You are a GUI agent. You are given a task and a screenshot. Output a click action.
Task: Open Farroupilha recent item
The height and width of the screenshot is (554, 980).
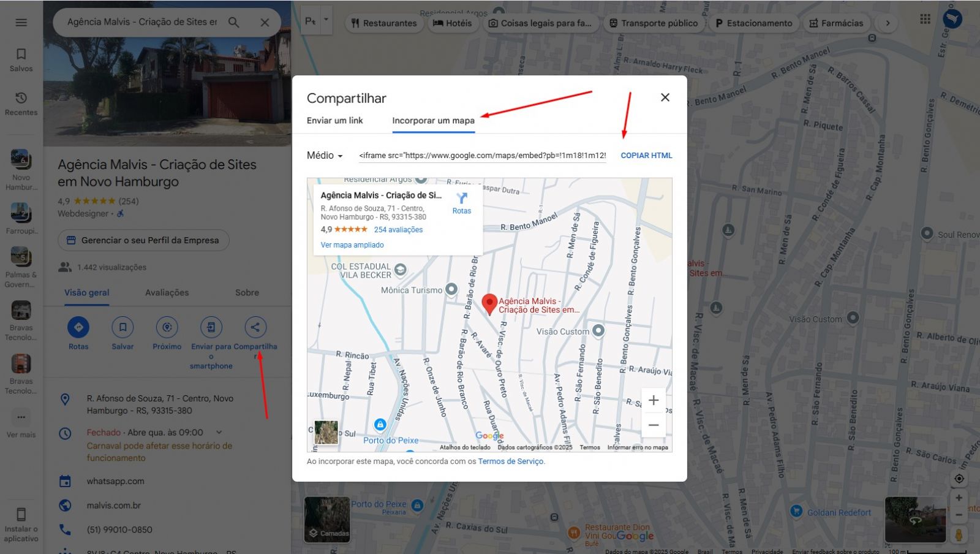(x=21, y=219)
